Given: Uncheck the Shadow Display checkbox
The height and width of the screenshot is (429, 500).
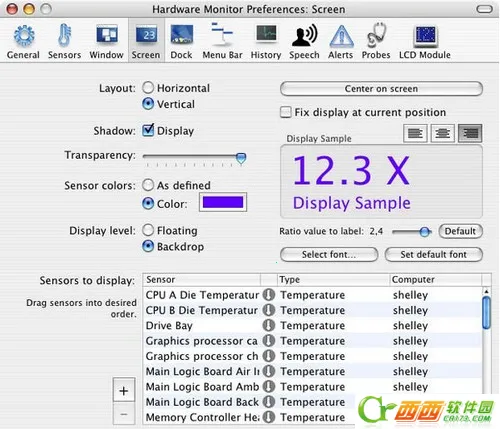Looking at the screenshot, I should (148, 130).
